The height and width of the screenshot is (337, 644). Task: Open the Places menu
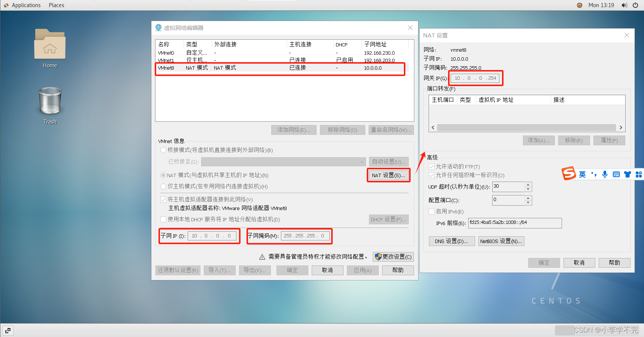(x=56, y=5)
